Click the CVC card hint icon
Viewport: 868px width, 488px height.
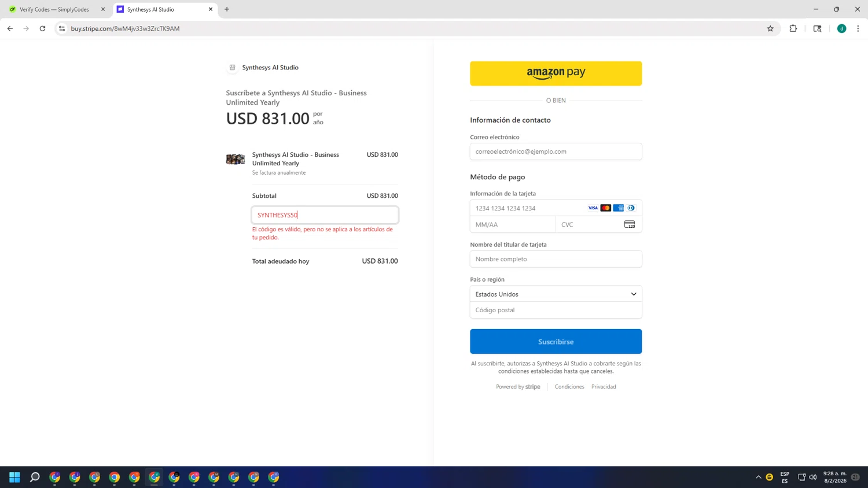click(630, 224)
